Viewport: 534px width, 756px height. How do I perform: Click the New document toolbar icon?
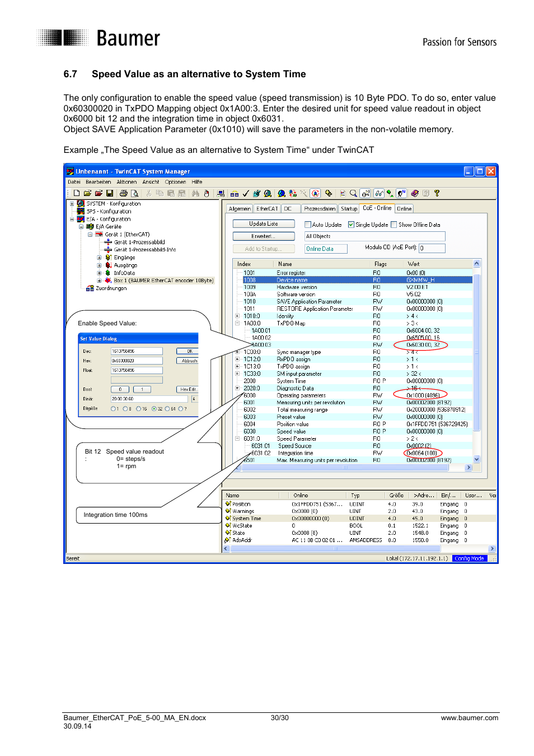(x=76, y=193)
